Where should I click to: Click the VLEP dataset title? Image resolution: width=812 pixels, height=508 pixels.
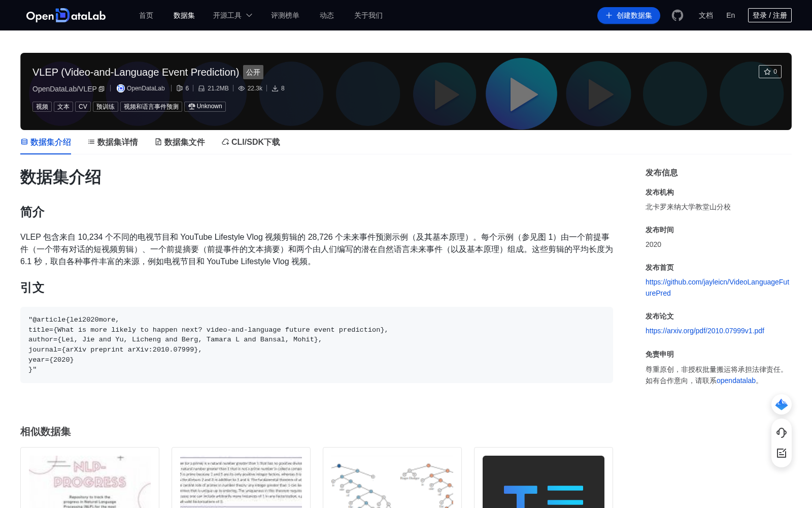pyautogui.click(x=136, y=72)
